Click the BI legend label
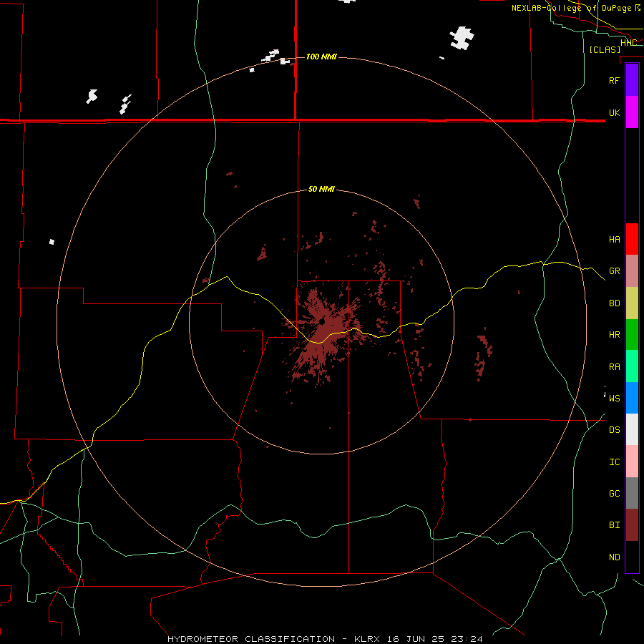Viewport: 644px width, 644px height. (x=614, y=525)
